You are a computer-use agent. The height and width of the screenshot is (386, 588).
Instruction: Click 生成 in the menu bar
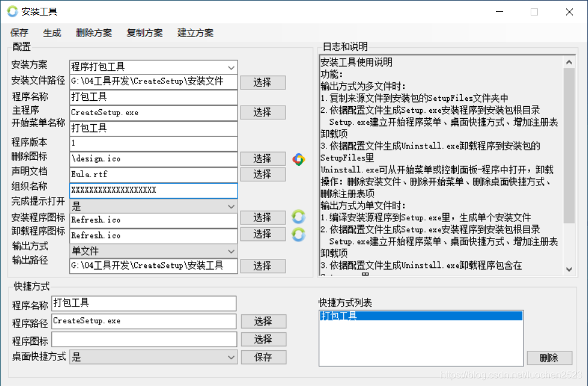(52, 33)
